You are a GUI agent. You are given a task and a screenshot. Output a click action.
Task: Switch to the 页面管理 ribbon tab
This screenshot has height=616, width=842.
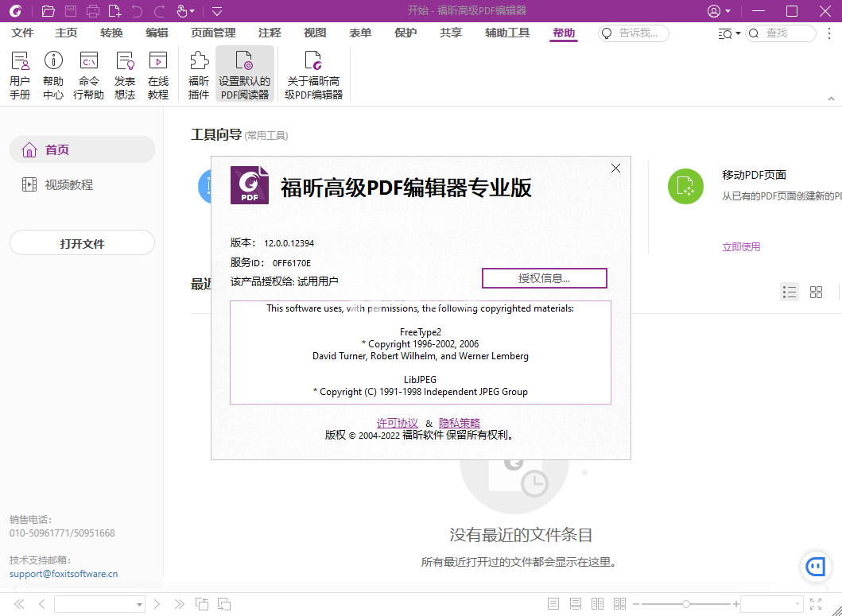[213, 33]
